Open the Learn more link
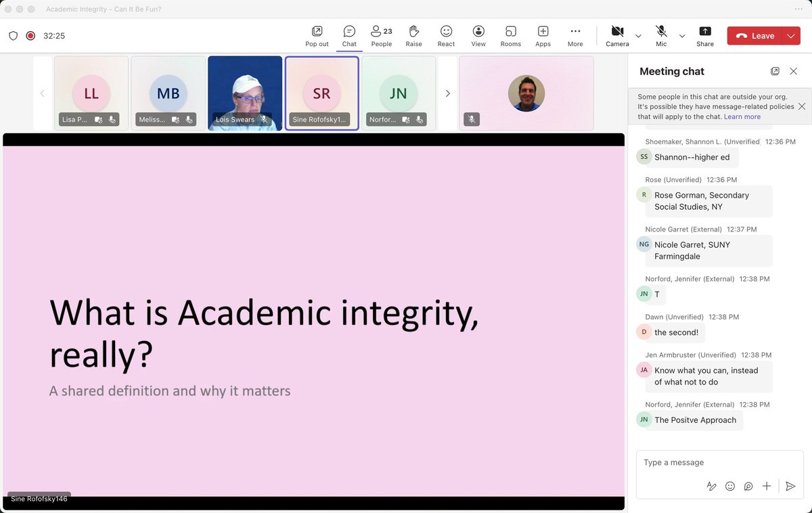Screen dimensions: 812x513 coord(742,116)
